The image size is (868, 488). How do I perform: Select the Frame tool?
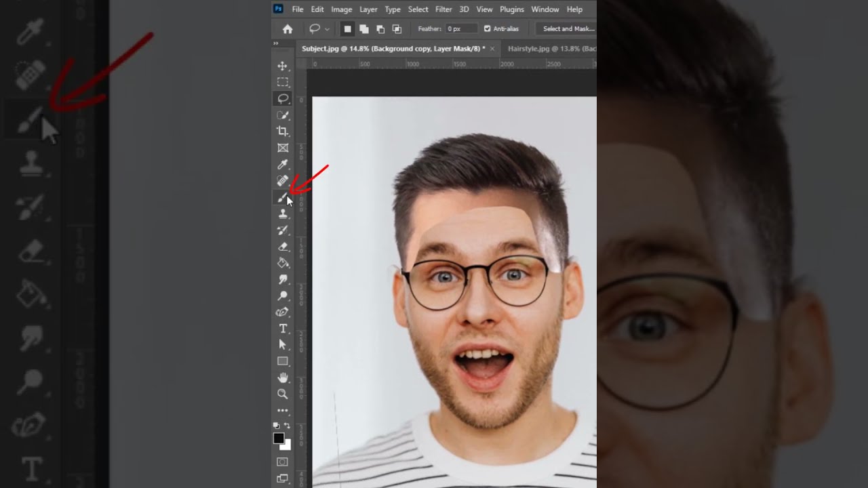pos(283,148)
